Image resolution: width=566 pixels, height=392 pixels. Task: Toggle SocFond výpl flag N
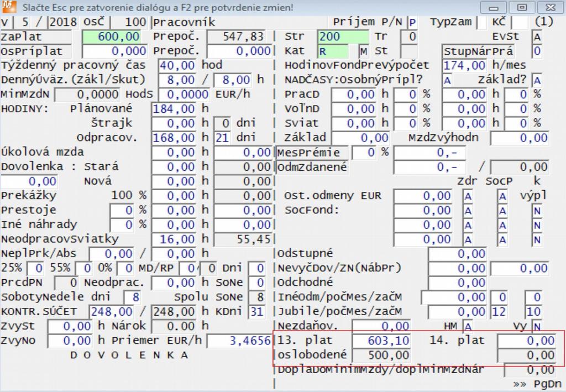[x=537, y=211]
